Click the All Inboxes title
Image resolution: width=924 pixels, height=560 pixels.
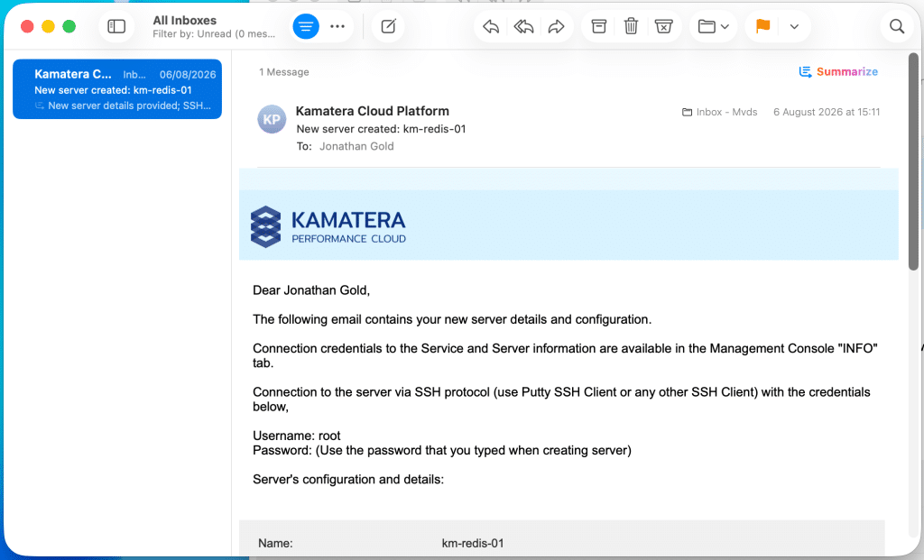(184, 20)
